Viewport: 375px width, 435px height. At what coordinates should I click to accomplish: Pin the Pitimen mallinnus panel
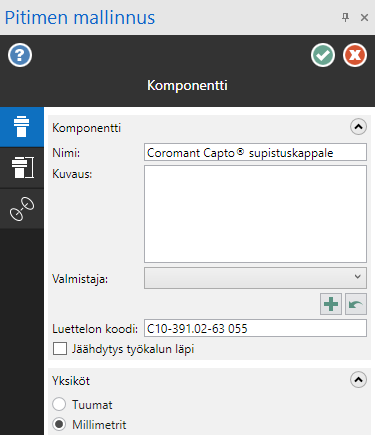coord(346,17)
